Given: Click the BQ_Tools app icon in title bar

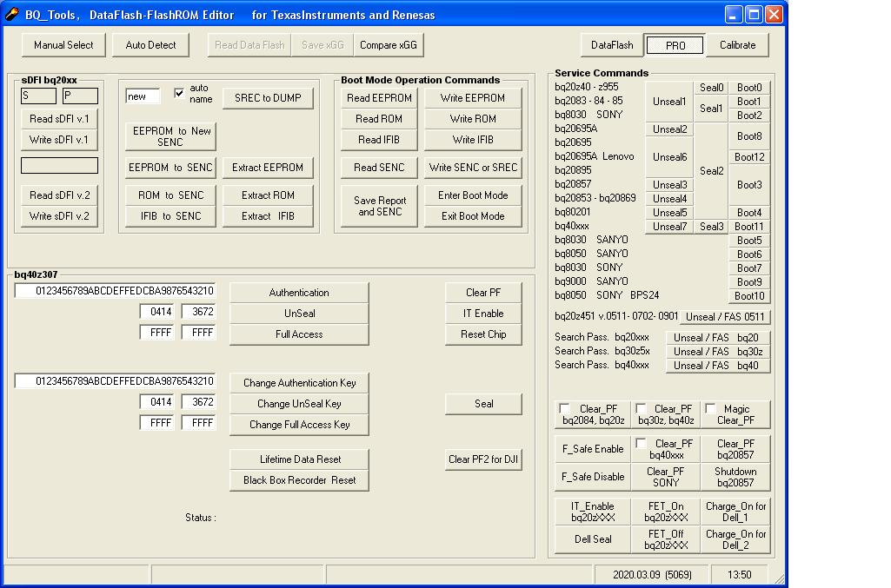Looking at the screenshot, I should (11, 14).
